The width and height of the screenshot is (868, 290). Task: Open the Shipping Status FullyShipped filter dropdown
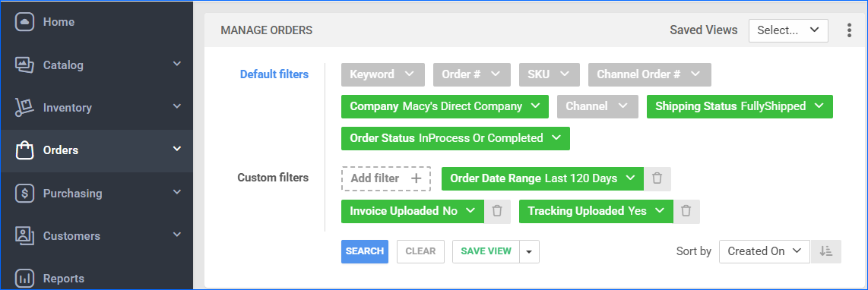740,106
